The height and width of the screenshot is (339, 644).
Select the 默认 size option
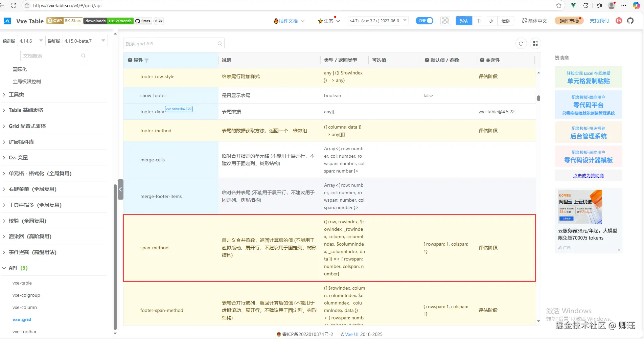point(464,21)
